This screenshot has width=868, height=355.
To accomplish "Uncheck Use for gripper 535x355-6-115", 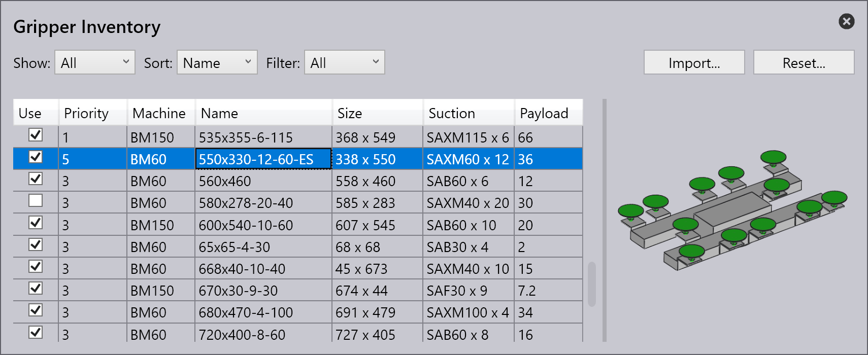I will (x=36, y=135).
